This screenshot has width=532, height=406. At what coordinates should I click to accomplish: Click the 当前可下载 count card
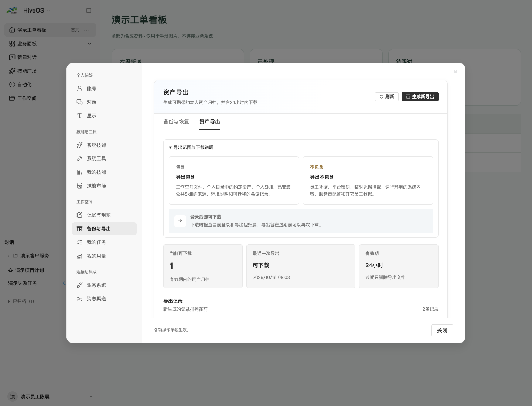click(203, 266)
